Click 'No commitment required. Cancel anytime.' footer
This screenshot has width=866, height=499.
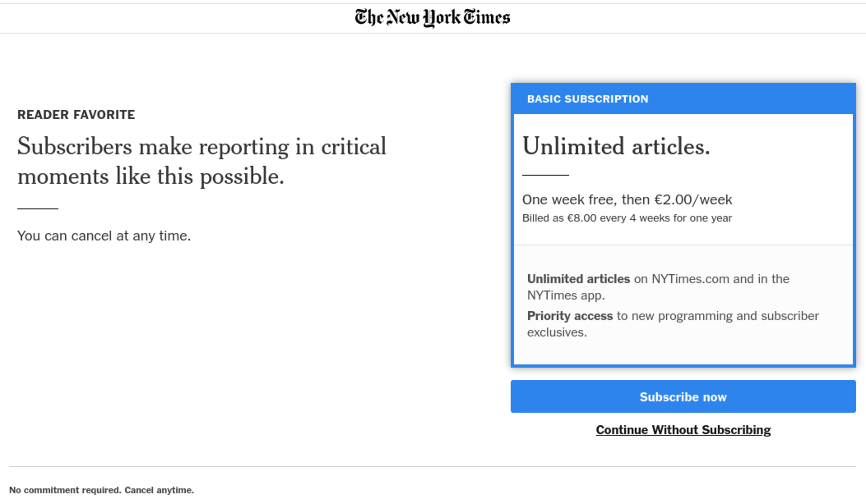click(102, 490)
